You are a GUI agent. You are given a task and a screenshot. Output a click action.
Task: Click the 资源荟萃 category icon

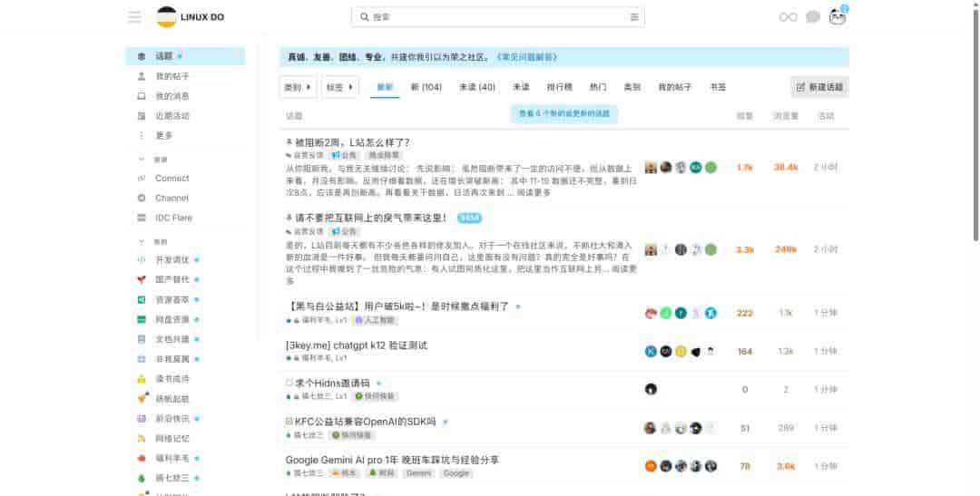tap(142, 300)
